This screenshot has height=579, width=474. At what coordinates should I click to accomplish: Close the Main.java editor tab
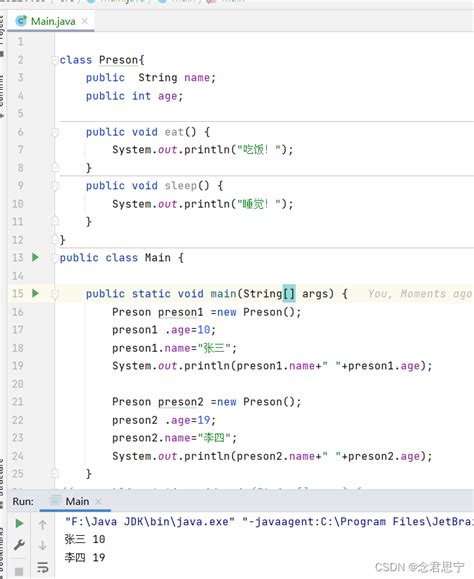click(85, 21)
